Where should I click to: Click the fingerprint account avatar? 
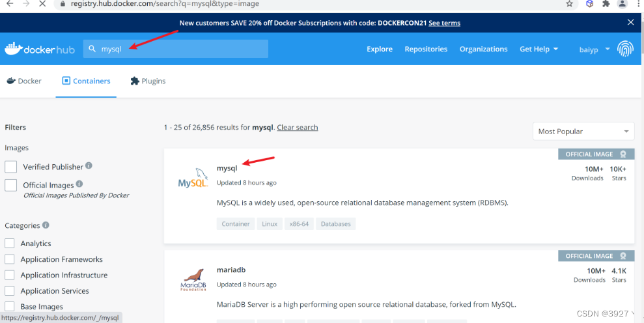625,48
